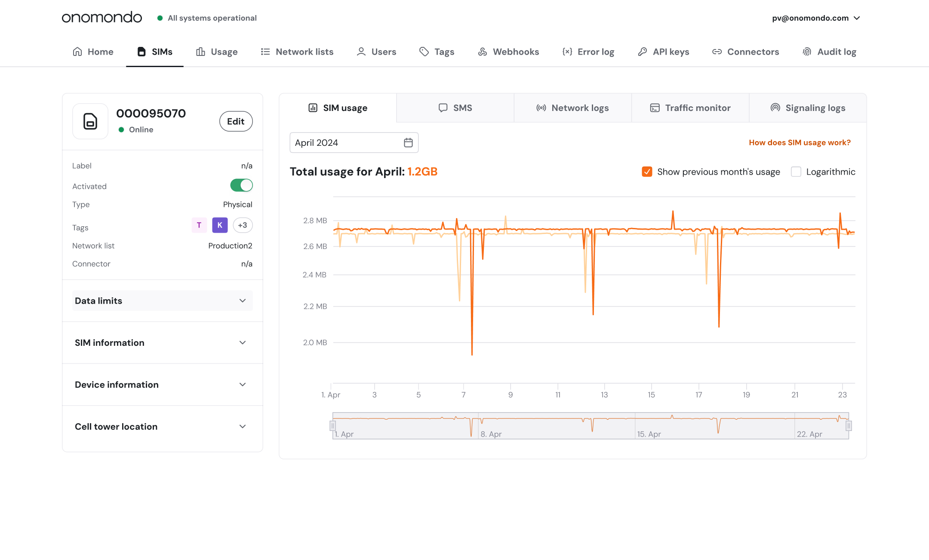
Task: Uncheck Show previous month's usage
Action: (647, 172)
